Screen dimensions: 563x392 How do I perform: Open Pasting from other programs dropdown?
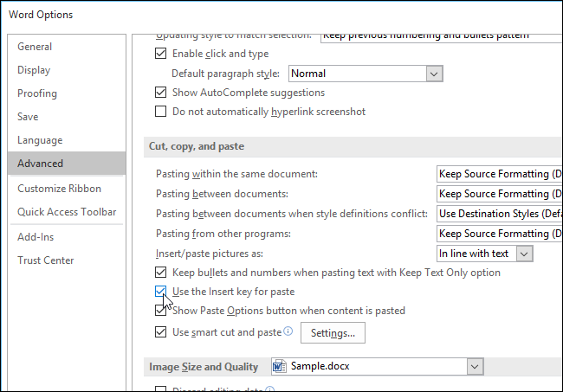(x=498, y=234)
